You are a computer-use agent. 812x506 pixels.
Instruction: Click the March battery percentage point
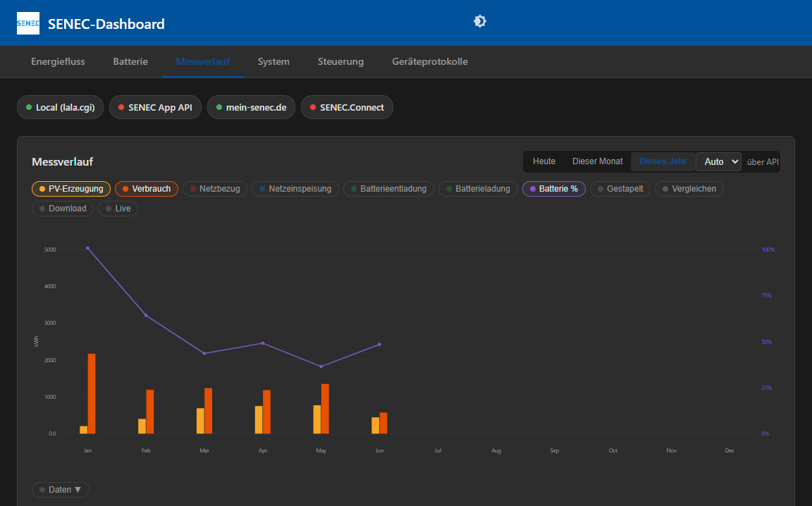204,354
